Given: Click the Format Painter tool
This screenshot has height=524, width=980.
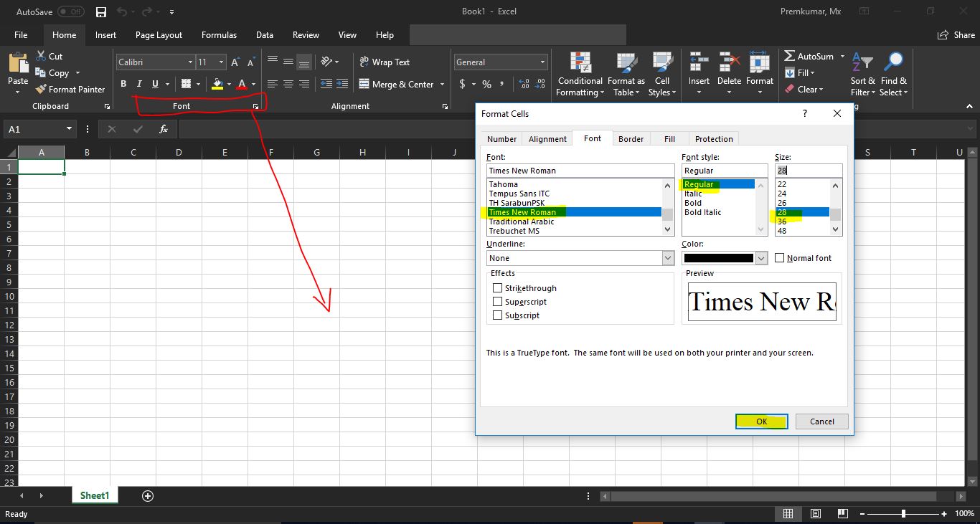Looking at the screenshot, I should (70, 89).
